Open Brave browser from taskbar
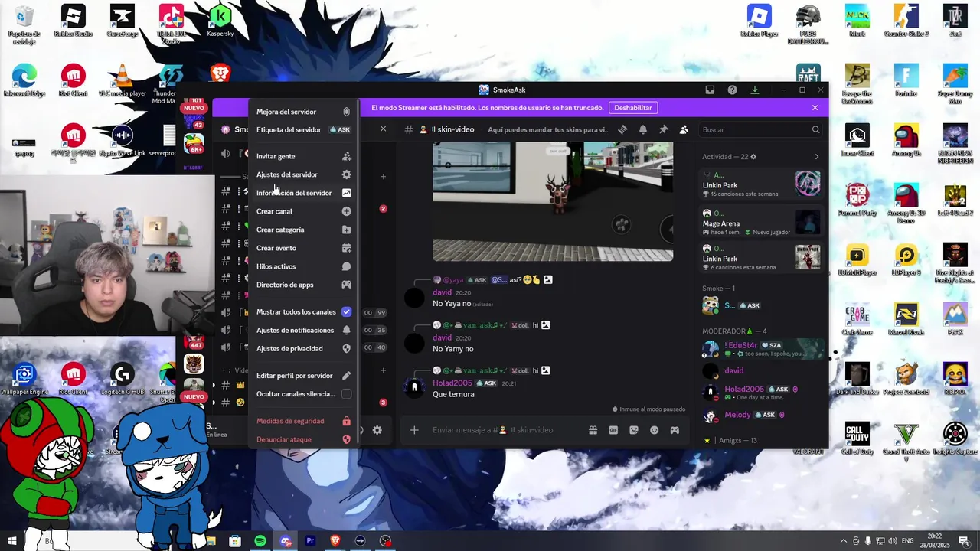This screenshot has width=980, height=551. tap(335, 541)
